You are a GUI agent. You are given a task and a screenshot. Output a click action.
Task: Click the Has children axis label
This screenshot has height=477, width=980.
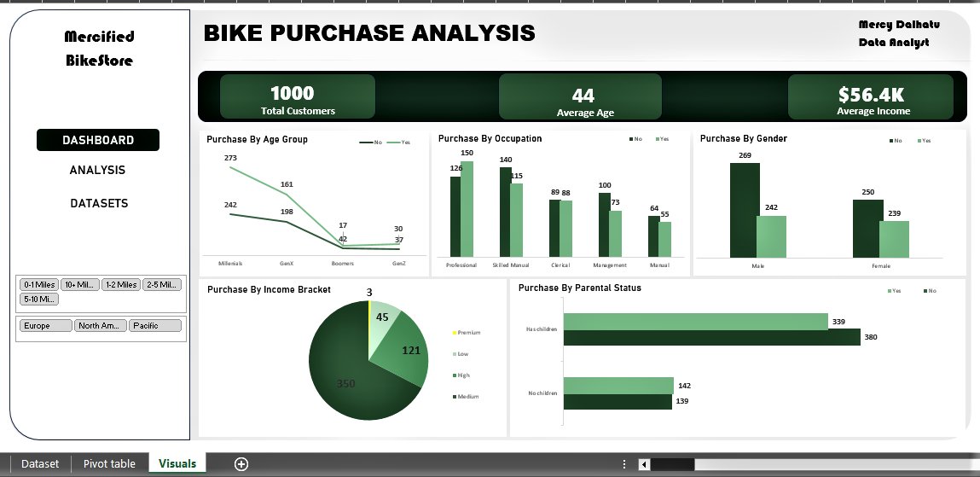[542, 329]
